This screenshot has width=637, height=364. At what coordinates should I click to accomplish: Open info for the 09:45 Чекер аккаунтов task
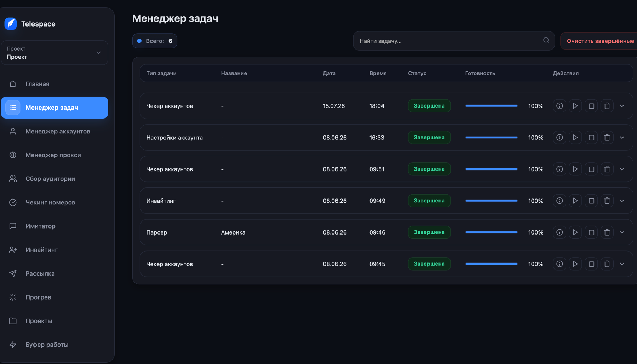(559, 264)
